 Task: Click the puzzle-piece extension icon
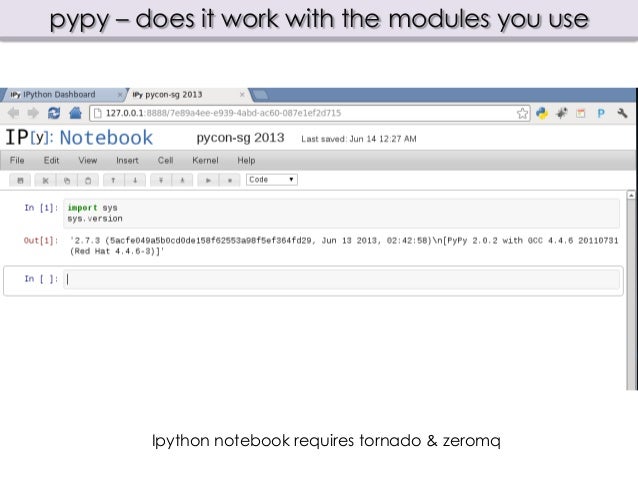[562, 113]
